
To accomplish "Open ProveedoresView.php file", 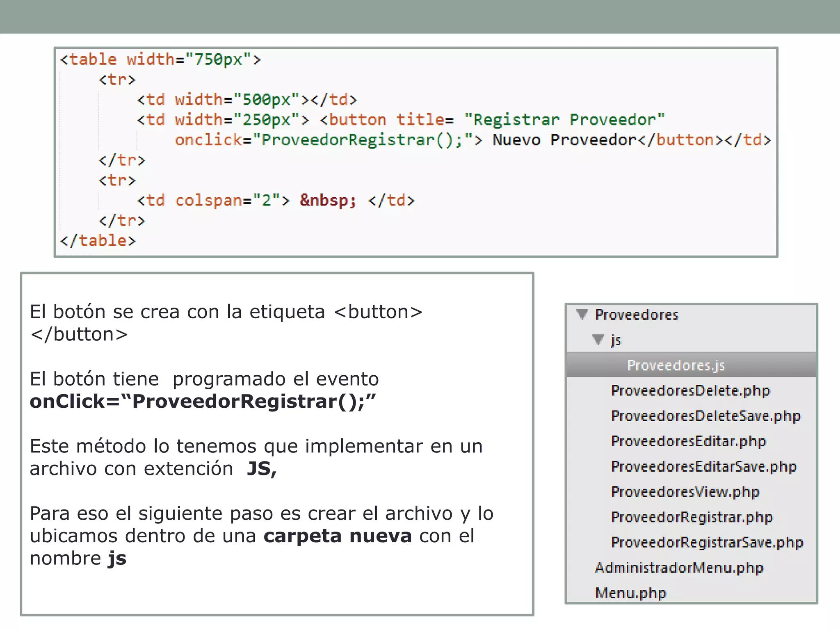I will coord(685,492).
